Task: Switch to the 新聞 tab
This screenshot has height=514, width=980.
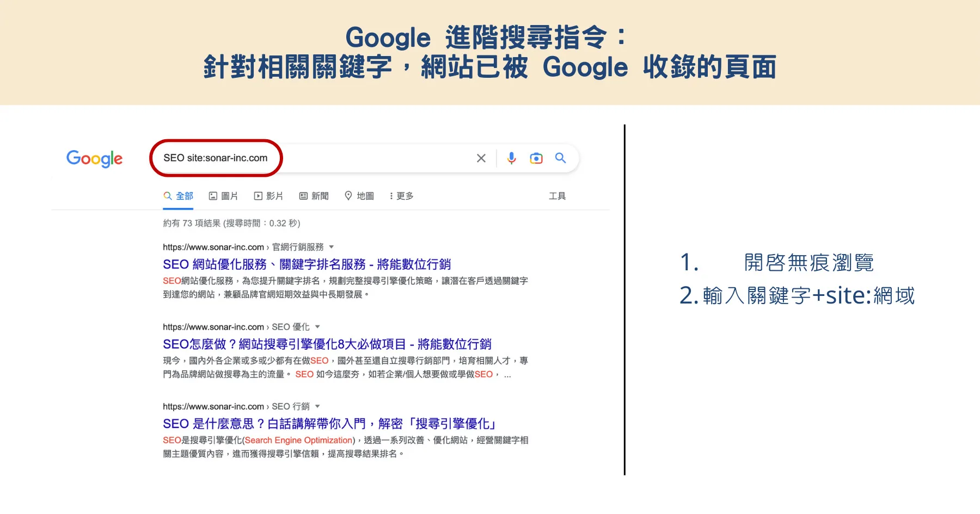Action: coord(314,196)
